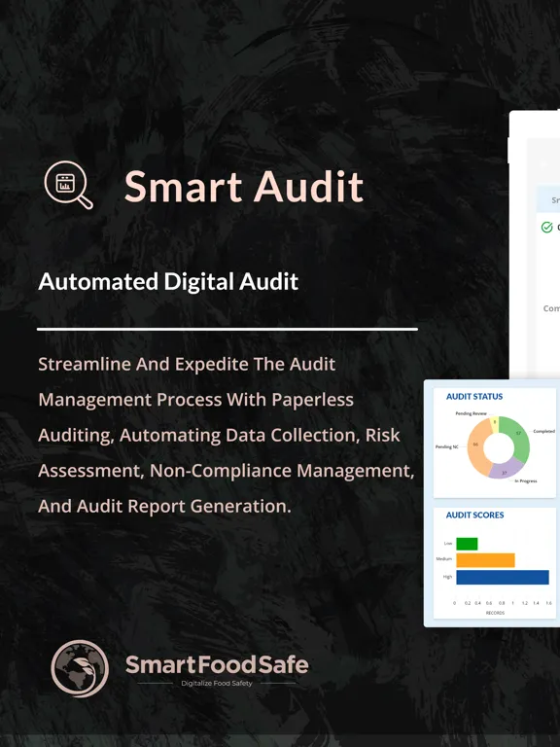Click 'Automated Digital Audit' heading
The image size is (560, 747).
[x=168, y=281]
